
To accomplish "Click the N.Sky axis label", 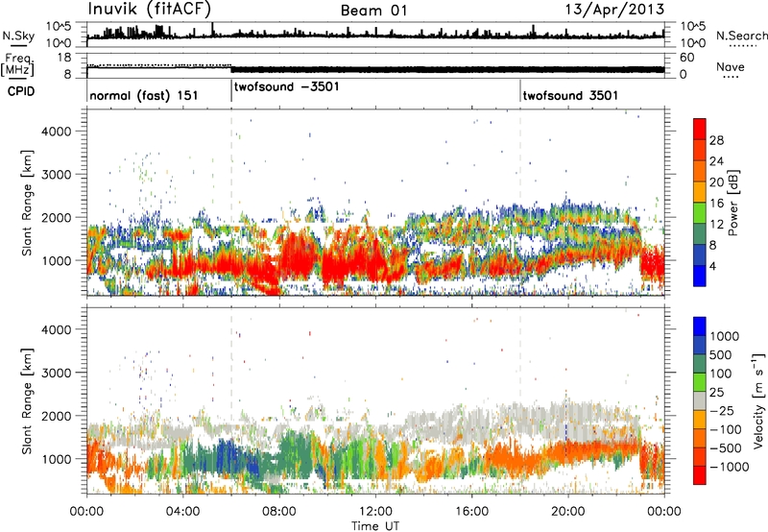I will point(18,36).
